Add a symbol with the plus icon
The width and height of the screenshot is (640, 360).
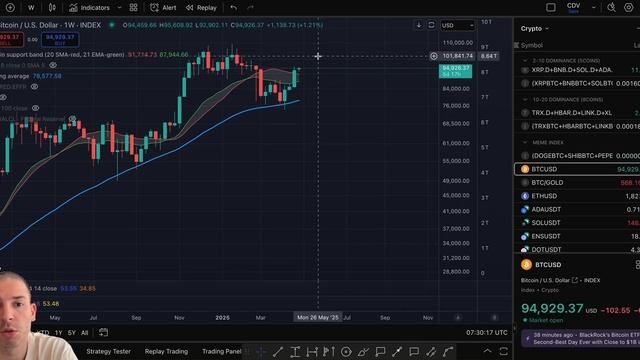click(10, 7)
